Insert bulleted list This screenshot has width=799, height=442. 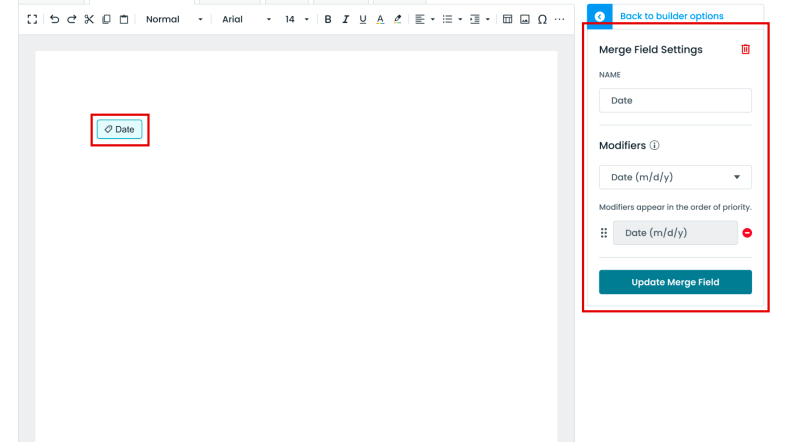[447, 19]
